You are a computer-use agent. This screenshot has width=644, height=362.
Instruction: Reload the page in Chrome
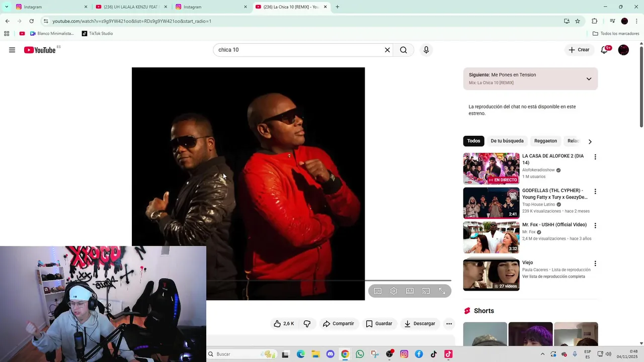31,21
